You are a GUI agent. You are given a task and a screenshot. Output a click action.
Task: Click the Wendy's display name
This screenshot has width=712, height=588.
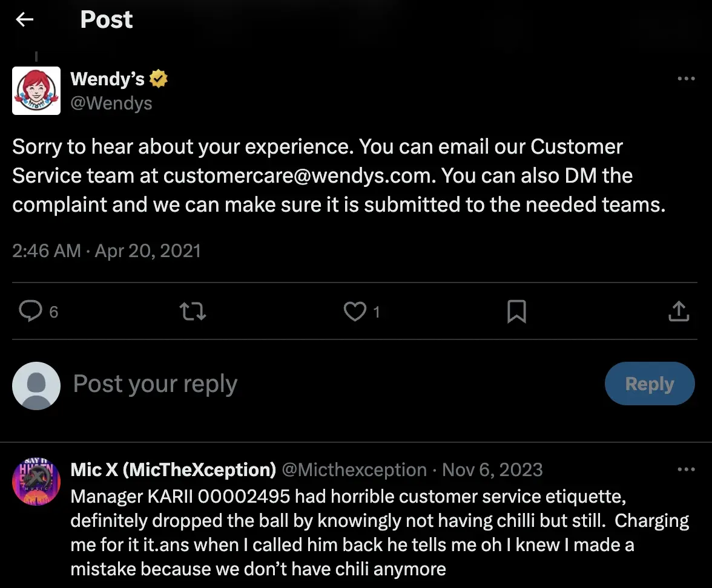107,79
